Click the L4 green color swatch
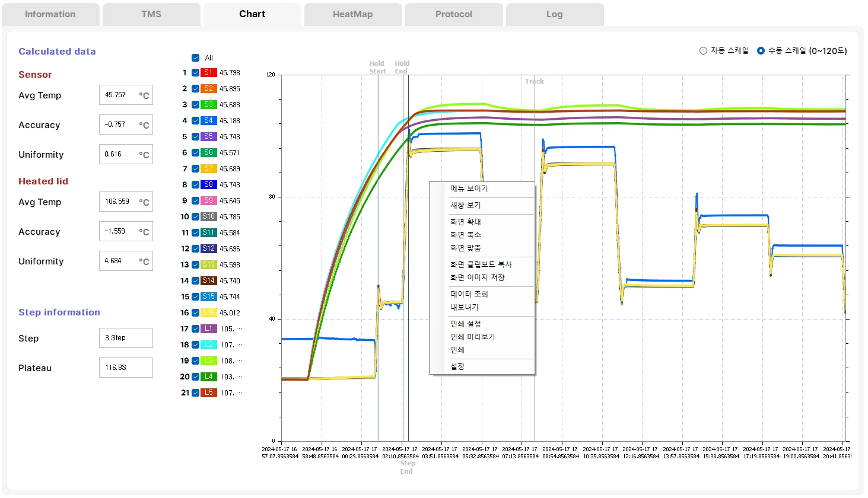Viewport: 868px width, 498px height. point(209,377)
